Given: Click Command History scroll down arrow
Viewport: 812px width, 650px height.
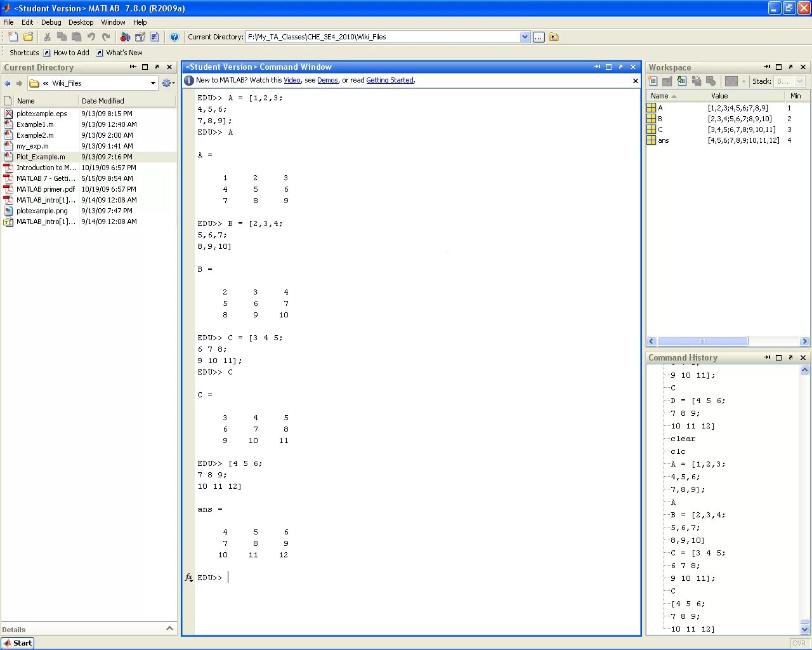Looking at the screenshot, I should [804, 629].
